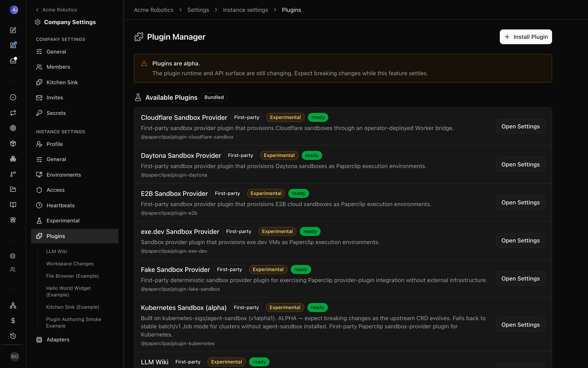The image size is (588, 368).
Task: Open the Secrets settings page
Action: (x=75, y=113)
